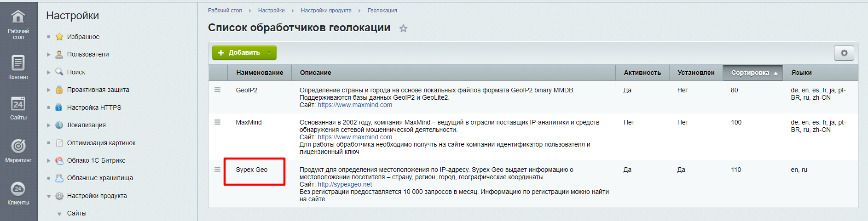The image size is (868, 221).
Task: Open row actions menu for Sypex Geo
Action: coord(217,170)
